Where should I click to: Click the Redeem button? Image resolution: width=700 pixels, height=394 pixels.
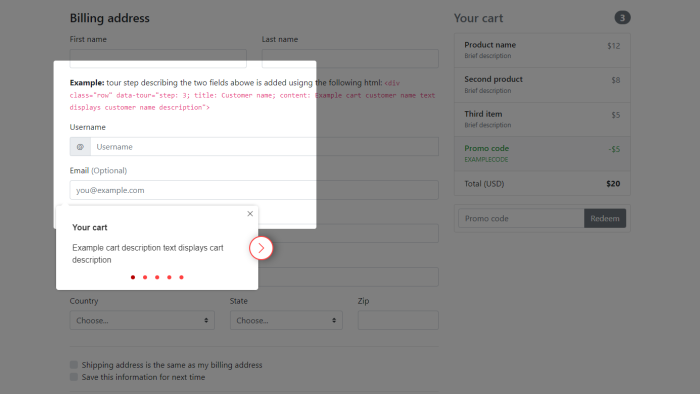click(605, 219)
